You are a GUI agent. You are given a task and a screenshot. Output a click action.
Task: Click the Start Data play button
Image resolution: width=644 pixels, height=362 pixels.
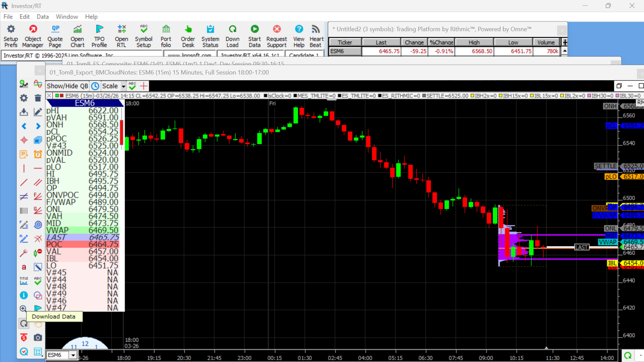pyautogui.click(x=254, y=36)
